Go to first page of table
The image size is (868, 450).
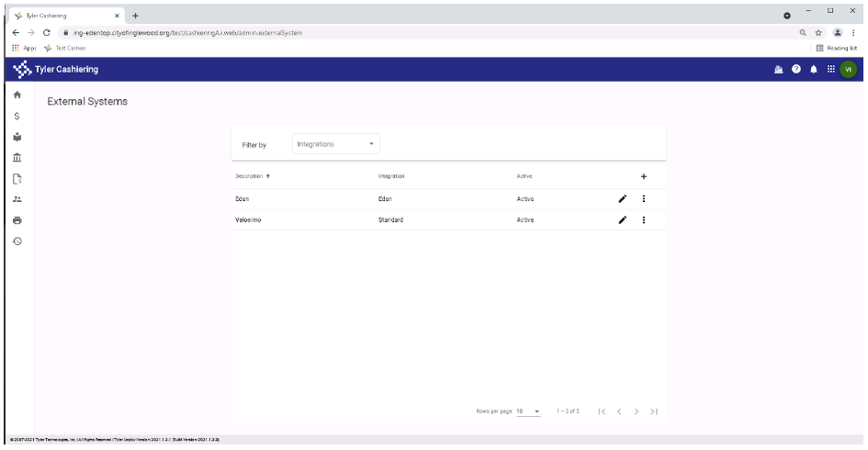coord(602,411)
